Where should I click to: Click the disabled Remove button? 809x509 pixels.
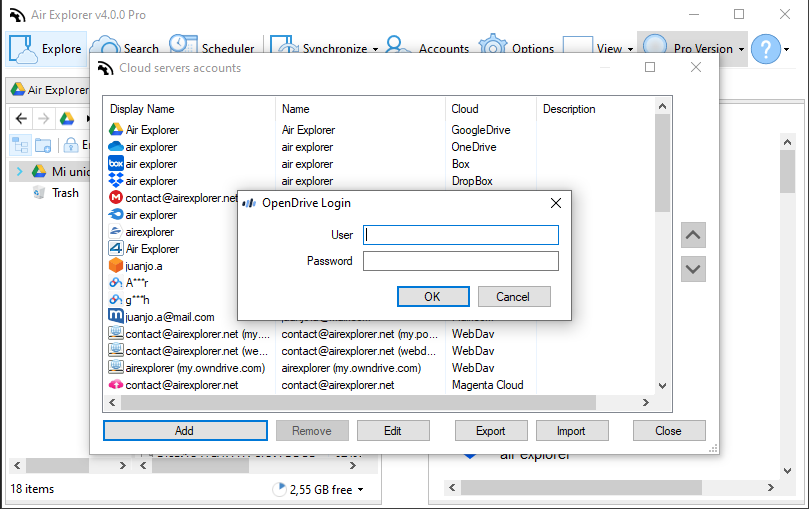pyautogui.click(x=312, y=431)
